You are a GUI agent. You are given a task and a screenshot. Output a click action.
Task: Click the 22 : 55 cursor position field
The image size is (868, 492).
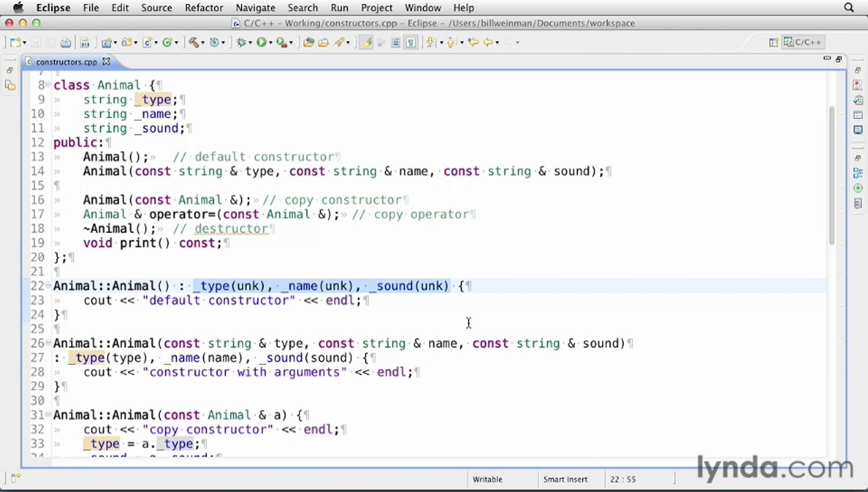[623, 480]
